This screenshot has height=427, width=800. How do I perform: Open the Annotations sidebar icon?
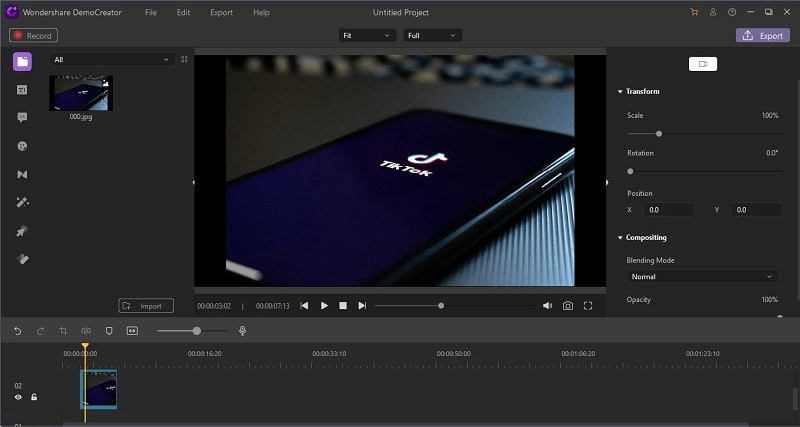22,118
